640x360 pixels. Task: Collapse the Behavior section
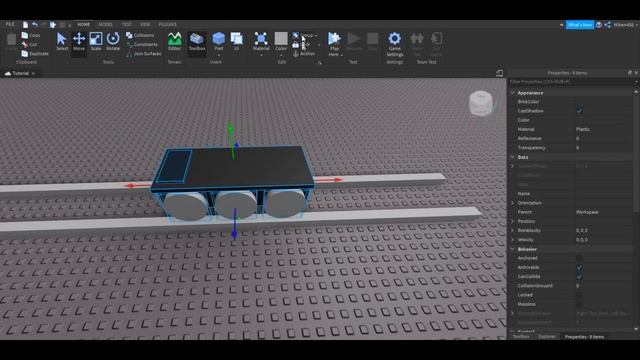tap(513, 249)
